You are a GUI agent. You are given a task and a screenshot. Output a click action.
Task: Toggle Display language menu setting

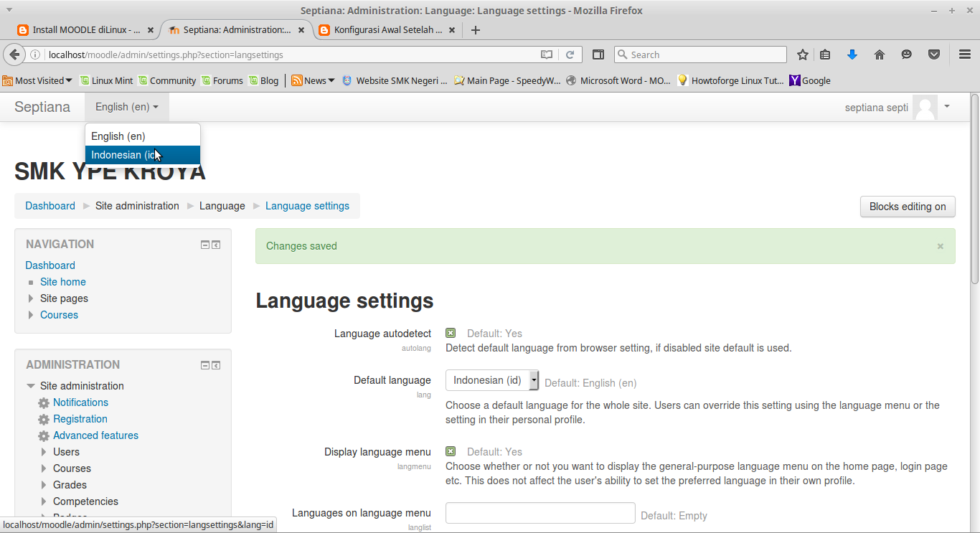(451, 451)
